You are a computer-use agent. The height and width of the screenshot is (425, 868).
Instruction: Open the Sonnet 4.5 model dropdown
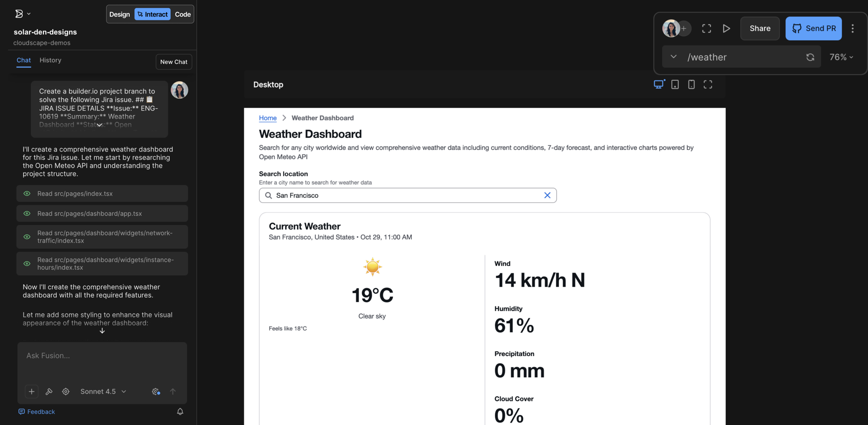pyautogui.click(x=102, y=391)
